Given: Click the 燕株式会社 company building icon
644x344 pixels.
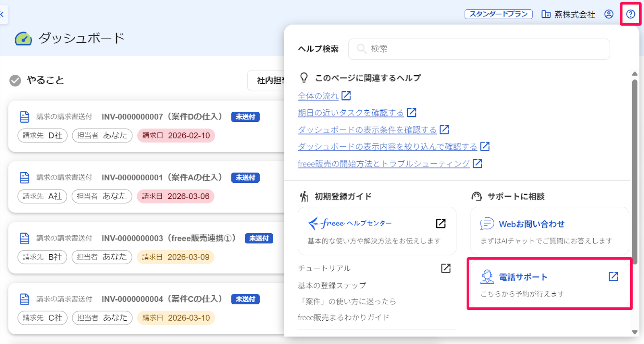Looking at the screenshot, I should [546, 14].
